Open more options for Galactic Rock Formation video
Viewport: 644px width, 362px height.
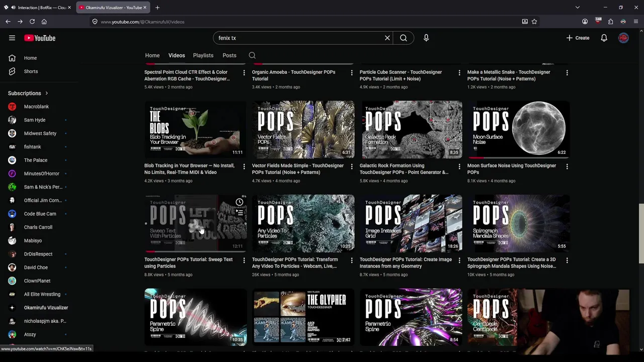point(459,166)
